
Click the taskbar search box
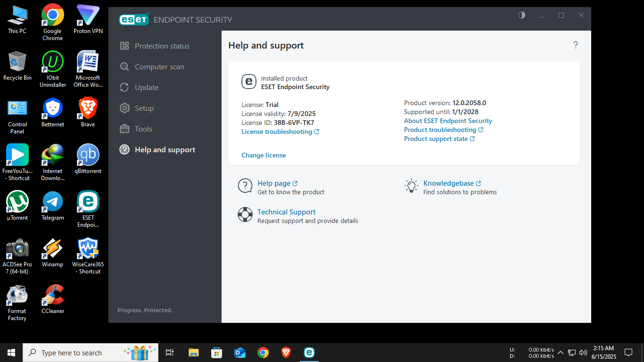91,353
